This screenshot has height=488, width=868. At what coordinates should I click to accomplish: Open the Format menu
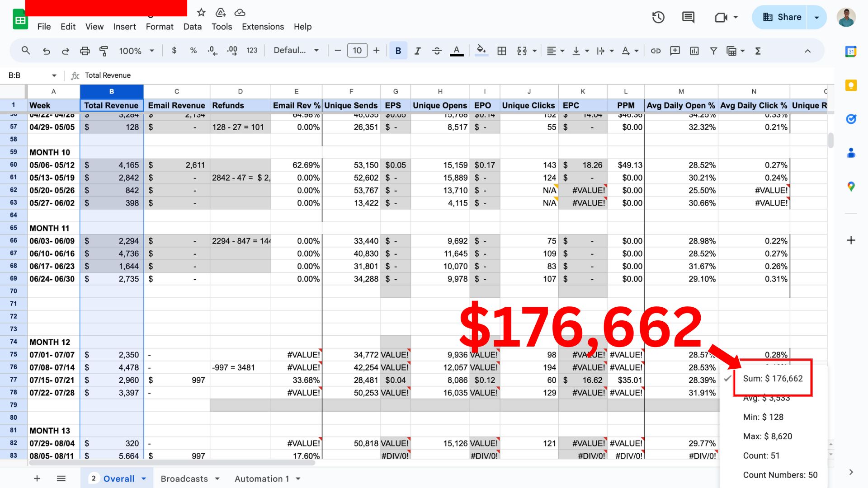[160, 27]
